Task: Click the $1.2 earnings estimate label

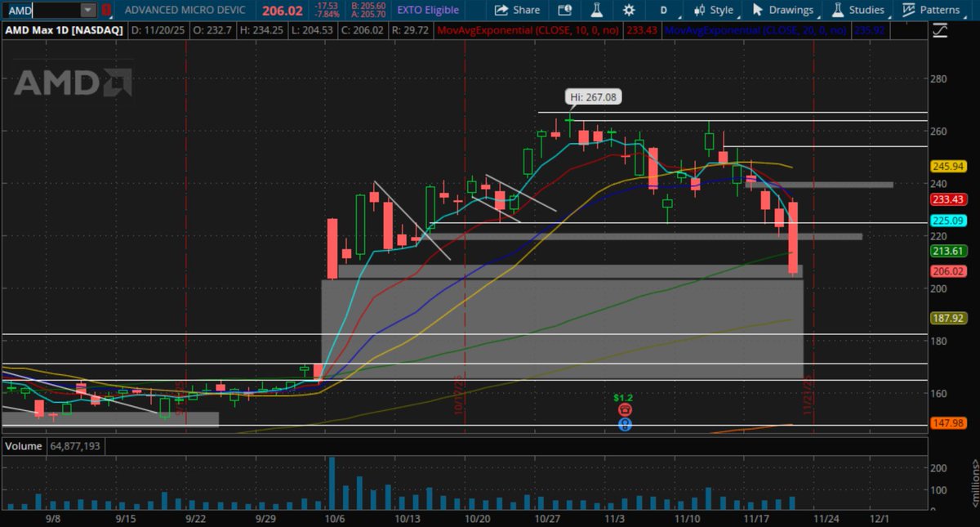Action: (624, 397)
